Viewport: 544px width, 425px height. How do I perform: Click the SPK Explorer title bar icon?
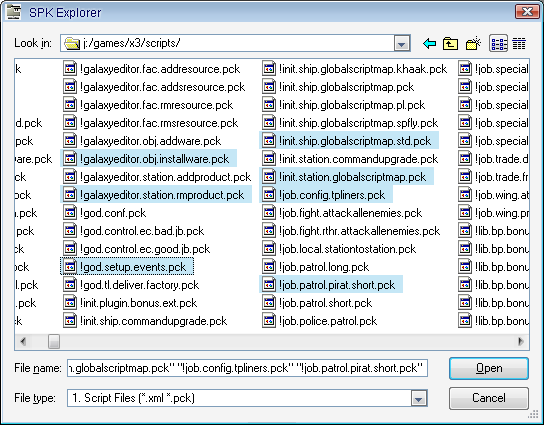click(x=14, y=12)
